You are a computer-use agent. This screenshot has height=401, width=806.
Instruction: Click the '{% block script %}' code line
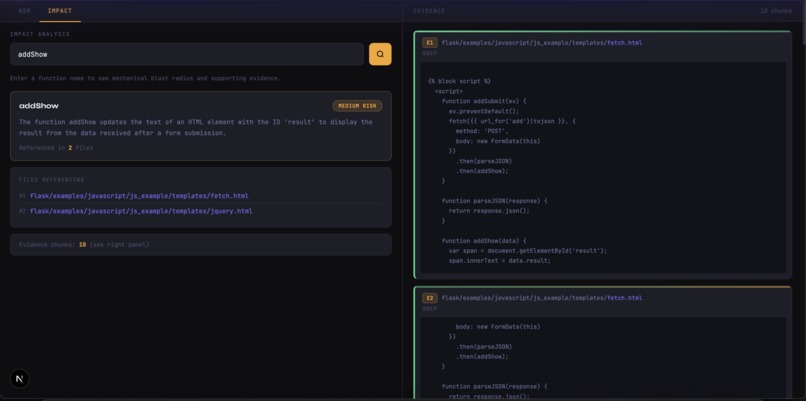(x=459, y=81)
